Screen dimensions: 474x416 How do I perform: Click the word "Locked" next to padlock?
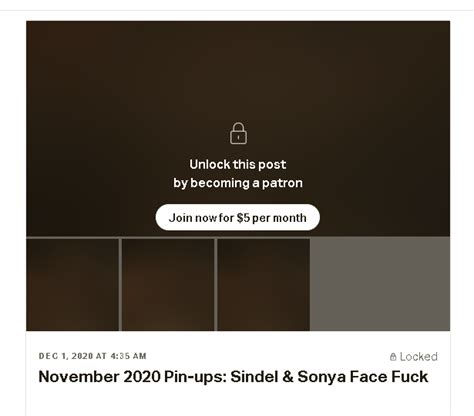coord(419,357)
